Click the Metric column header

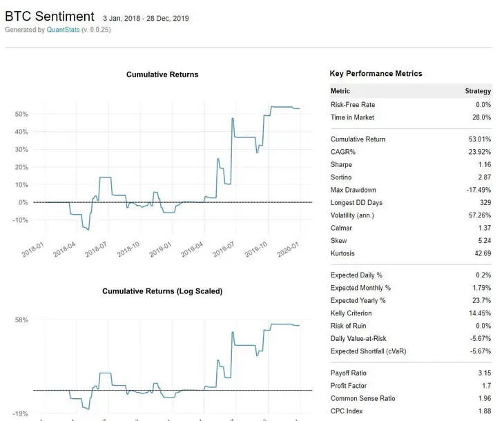(x=340, y=91)
